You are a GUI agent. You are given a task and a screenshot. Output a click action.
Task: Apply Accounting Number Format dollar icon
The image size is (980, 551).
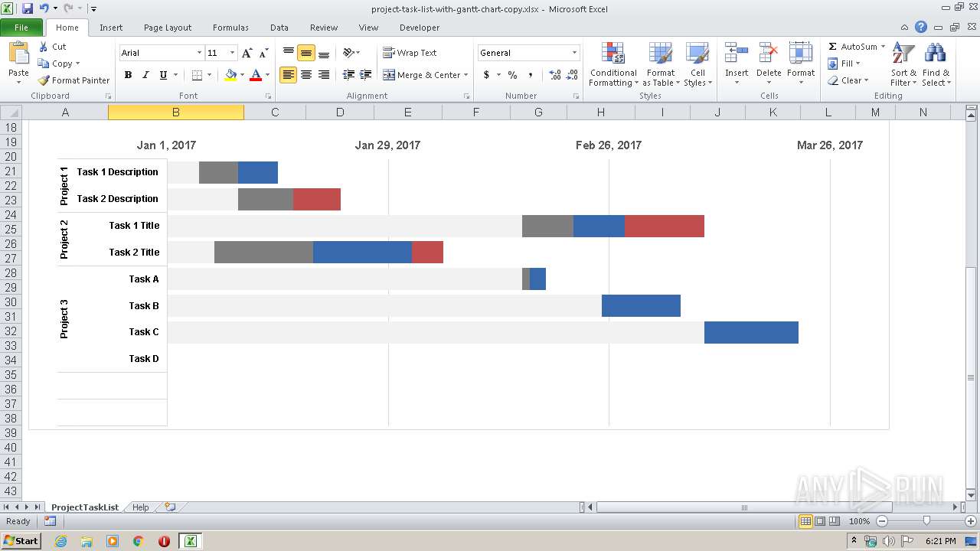click(x=486, y=75)
